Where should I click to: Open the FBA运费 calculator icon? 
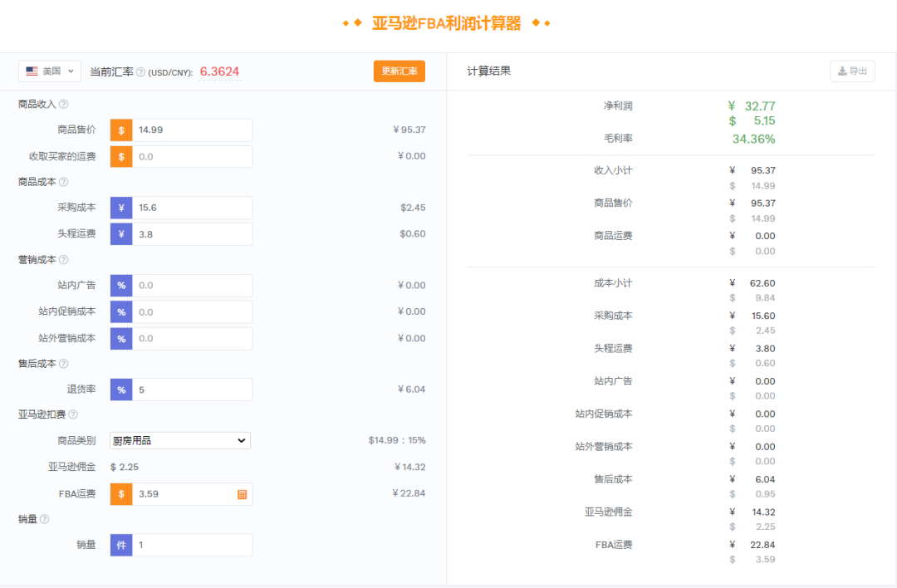point(242,494)
